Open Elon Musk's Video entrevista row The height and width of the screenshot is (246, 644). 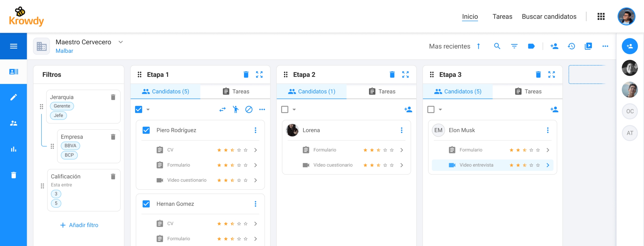(x=493, y=165)
